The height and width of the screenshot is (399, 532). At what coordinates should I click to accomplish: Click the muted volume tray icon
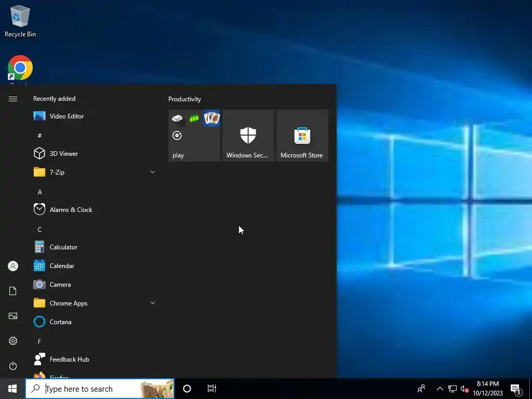tap(465, 389)
